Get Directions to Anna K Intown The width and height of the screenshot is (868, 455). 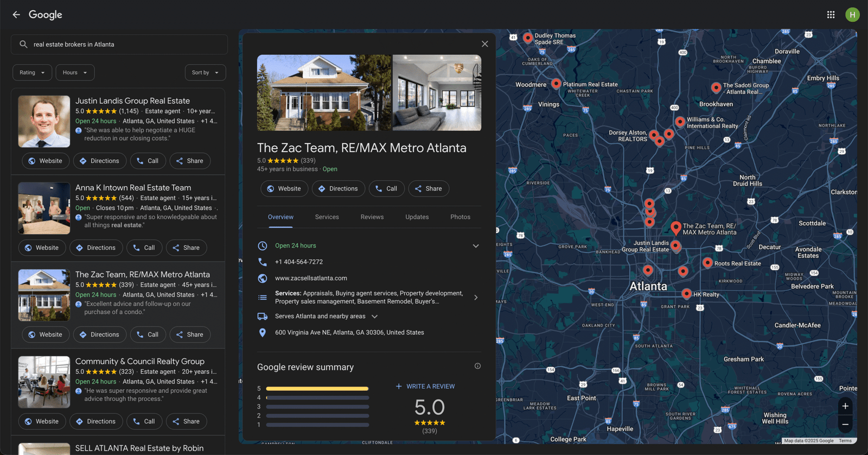pos(96,248)
